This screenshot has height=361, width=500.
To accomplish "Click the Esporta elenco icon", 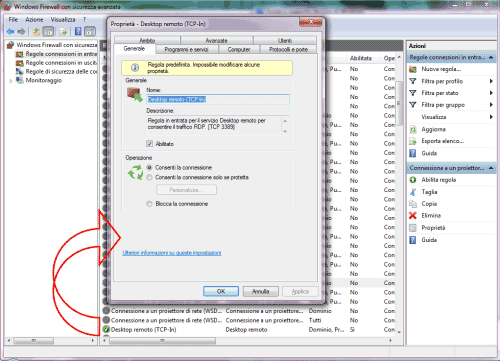I will (x=413, y=141).
